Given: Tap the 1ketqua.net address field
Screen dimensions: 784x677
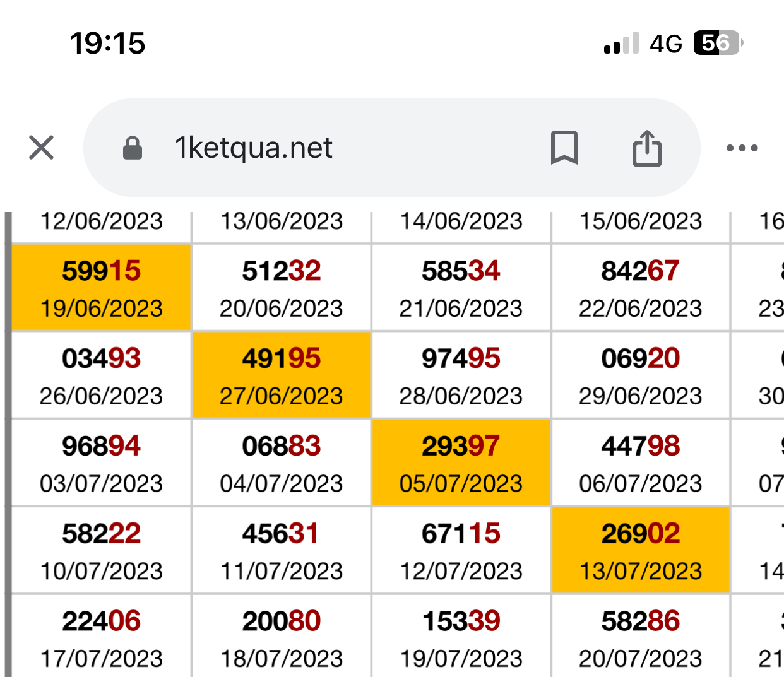Looking at the screenshot, I should pyautogui.click(x=253, y=148).
